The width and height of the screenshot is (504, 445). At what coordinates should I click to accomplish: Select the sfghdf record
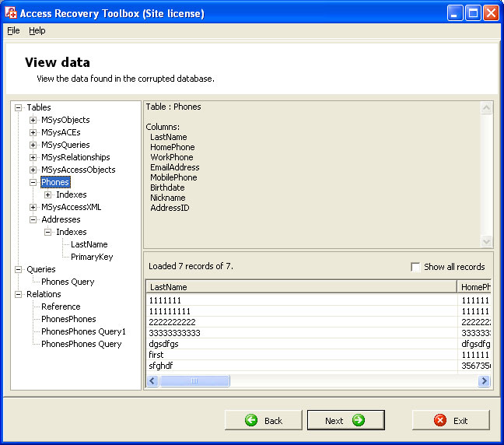[x=302, y=366]
